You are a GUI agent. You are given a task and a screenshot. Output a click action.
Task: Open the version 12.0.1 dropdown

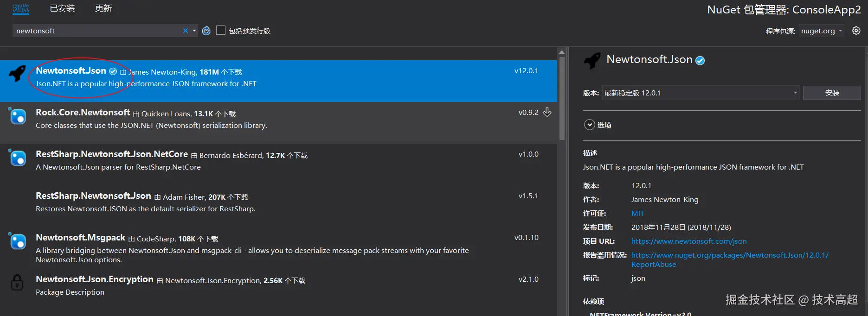pyautogui.click(x=701, y=93)
